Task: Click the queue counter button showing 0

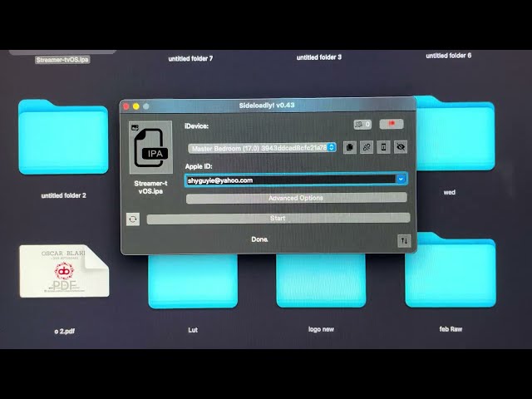Action: point(362,125)
